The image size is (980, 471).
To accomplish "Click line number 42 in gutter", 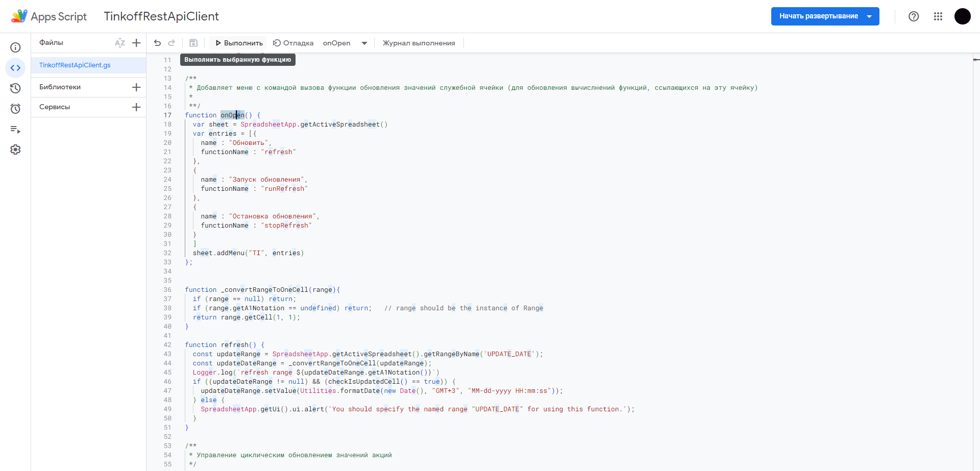I will pyautogui.click(x=167, y=345).
